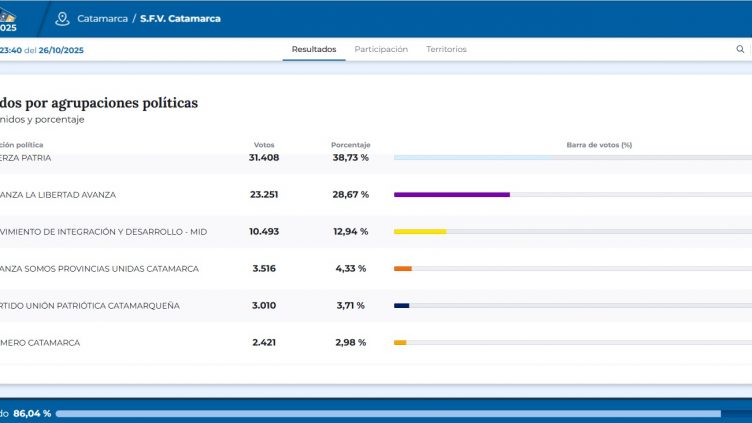This screenshot has height=423, width=752.
Task: Open the Territorios tab
Action: point(446,49)
